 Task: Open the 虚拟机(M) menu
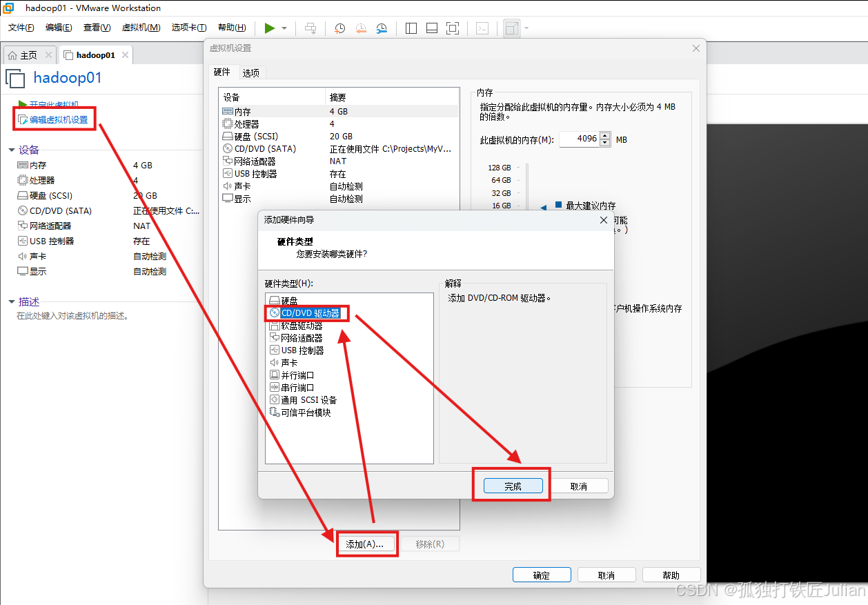point(141,28)
